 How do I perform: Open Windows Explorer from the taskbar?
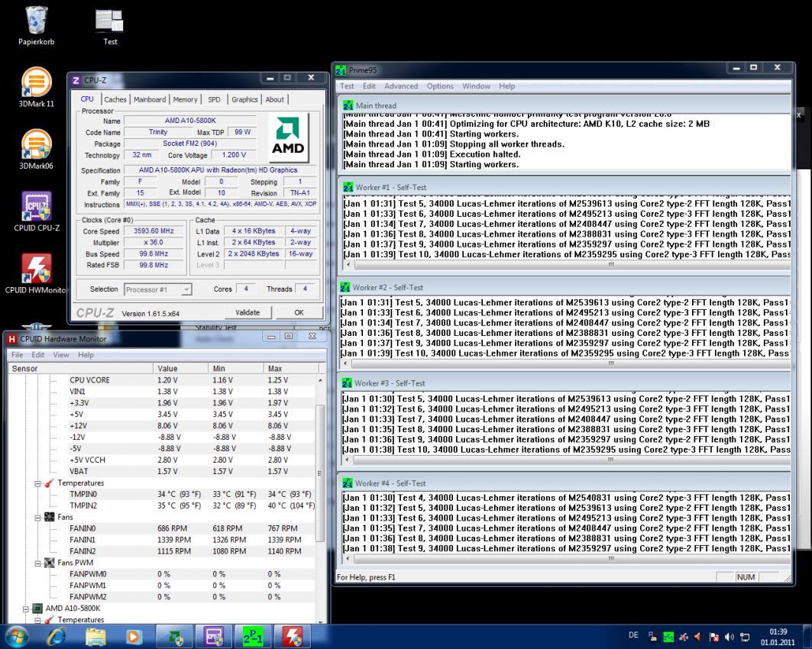pyautogui.click(x=95, y=636)
